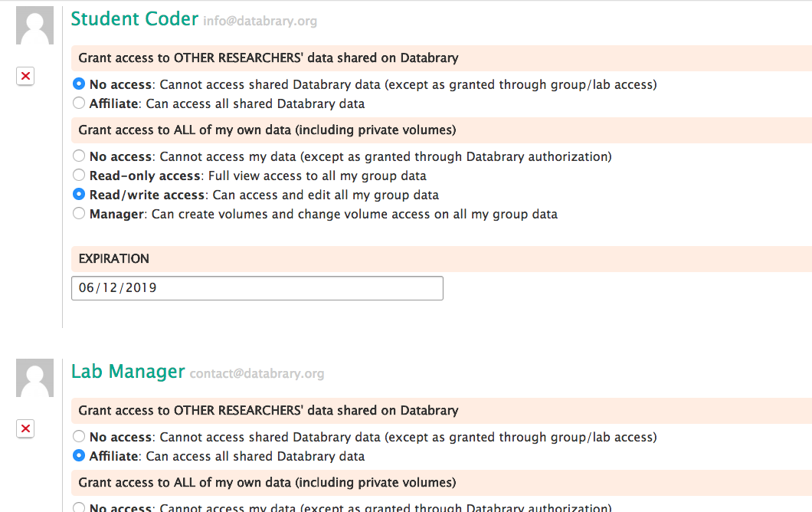Set Student Coder to Manager access

coord(79,214)
